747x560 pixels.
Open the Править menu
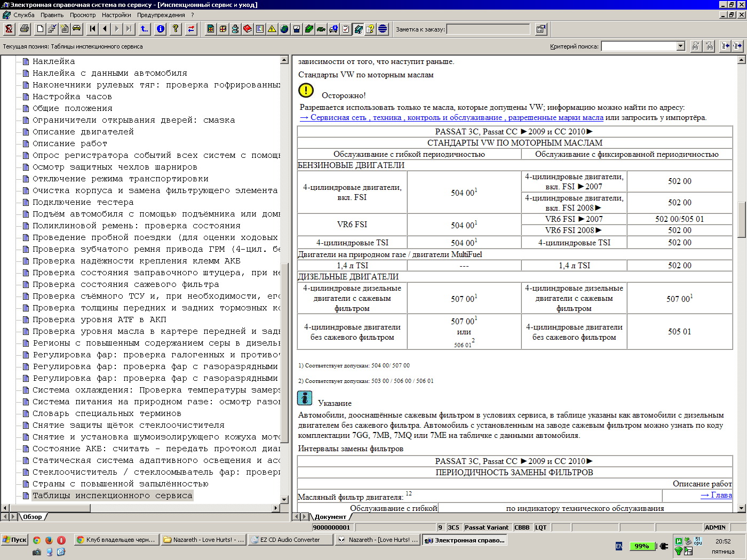pyautogui.click(x=52, y=15)
